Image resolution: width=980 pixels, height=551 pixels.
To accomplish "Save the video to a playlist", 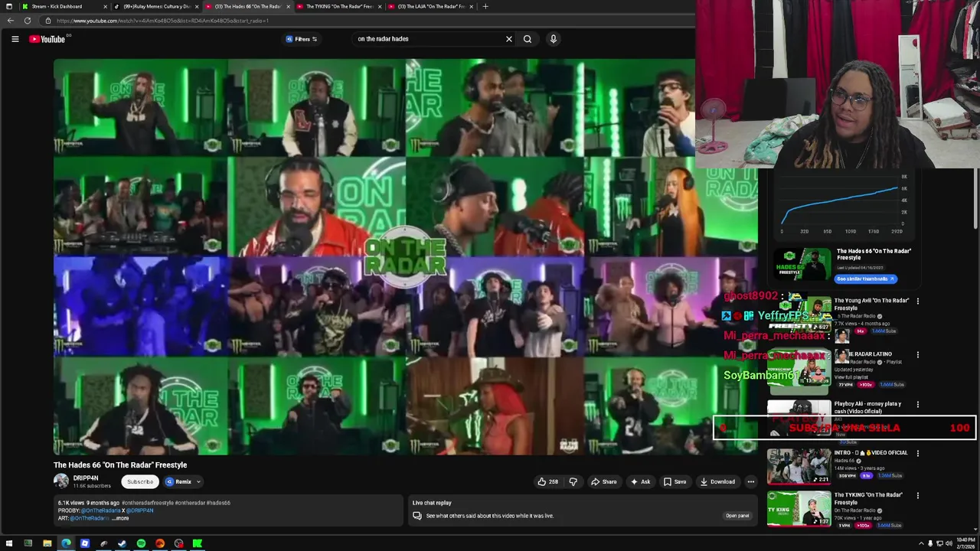I will (x=675, y=481).
